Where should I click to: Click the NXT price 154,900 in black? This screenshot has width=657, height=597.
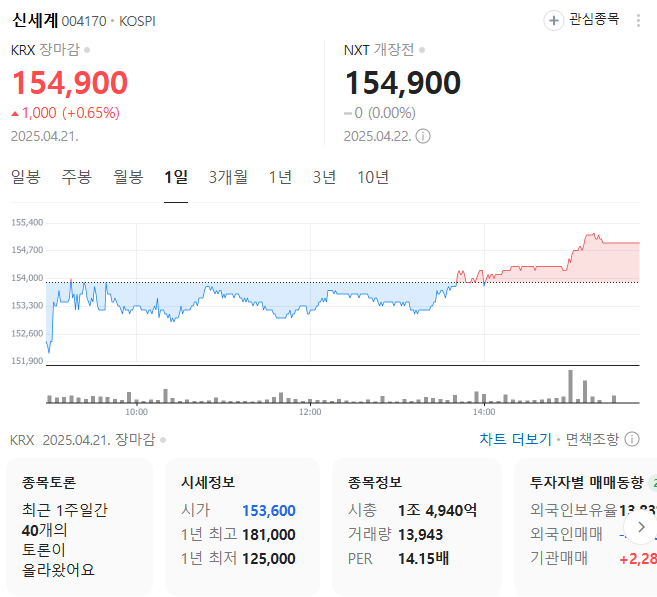(x=403, y=83)
